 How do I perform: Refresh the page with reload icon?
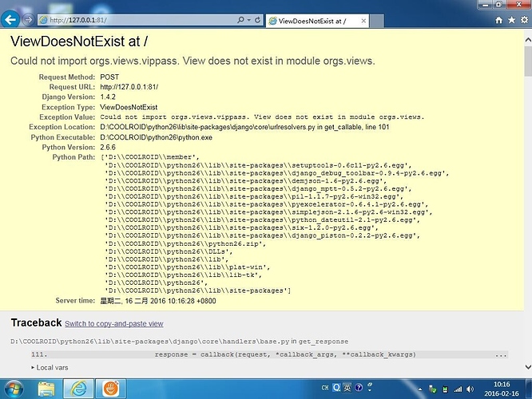click(257, 20)
